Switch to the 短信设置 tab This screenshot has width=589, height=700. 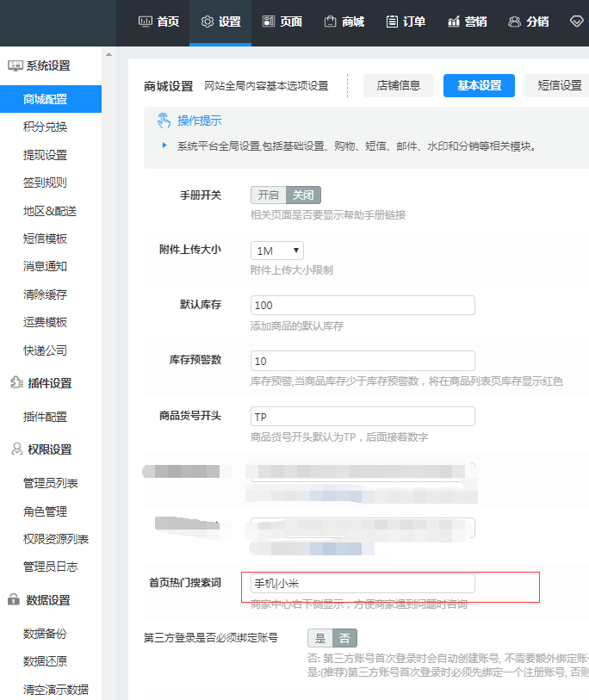tap(559, 85)
